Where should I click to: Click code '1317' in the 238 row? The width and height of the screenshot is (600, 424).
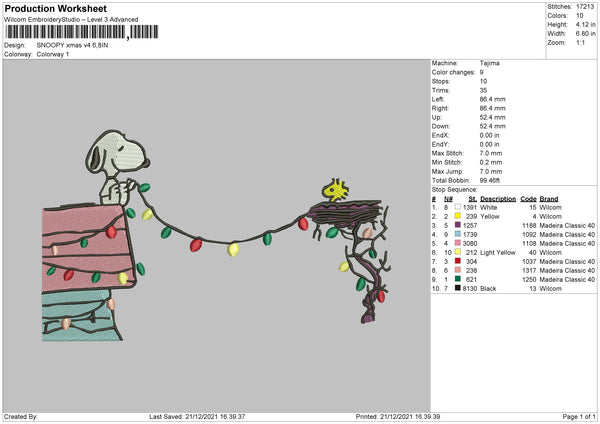tap(529, 271)
